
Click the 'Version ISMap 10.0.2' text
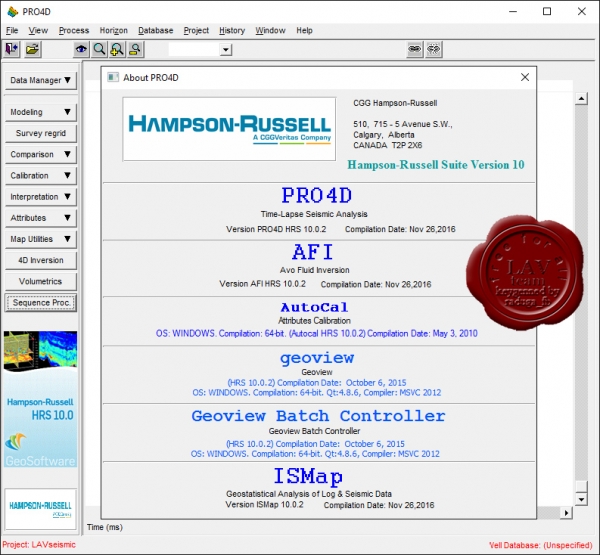(264, 505)
